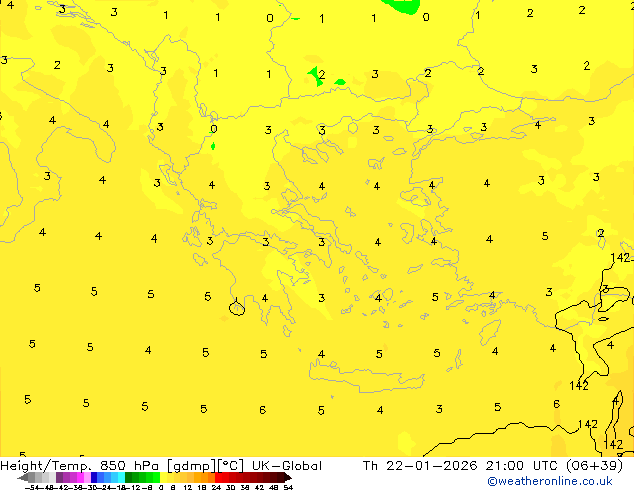Click the [°C] unit label

point(231,466)
